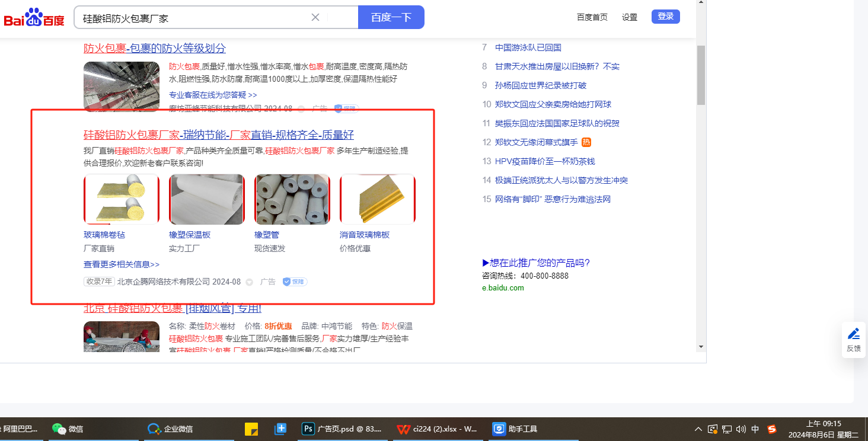
Task: Switch to WPS ci224 (2).xlsx window
Action: (x=438, y=429)
